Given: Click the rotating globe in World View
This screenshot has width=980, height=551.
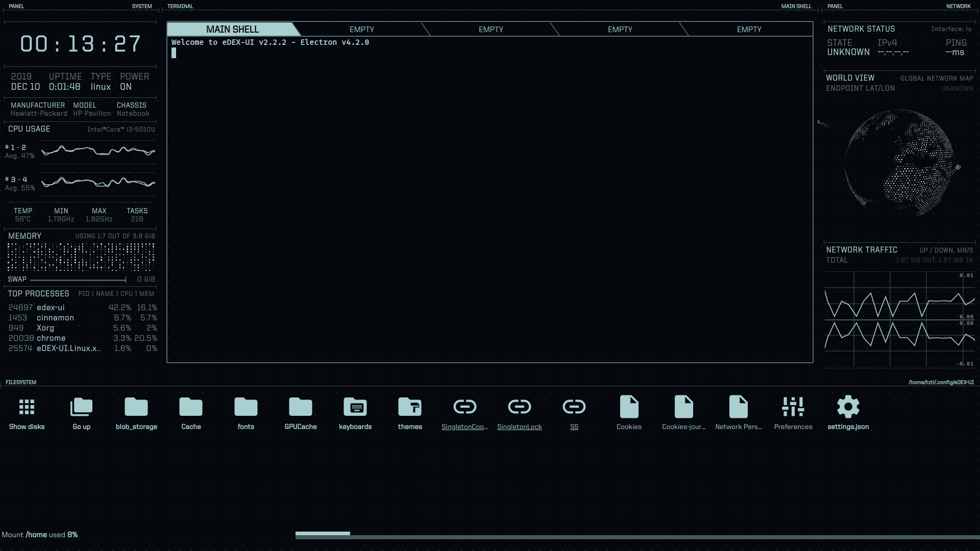Looking at the screenshot, I should click(899, 162).
